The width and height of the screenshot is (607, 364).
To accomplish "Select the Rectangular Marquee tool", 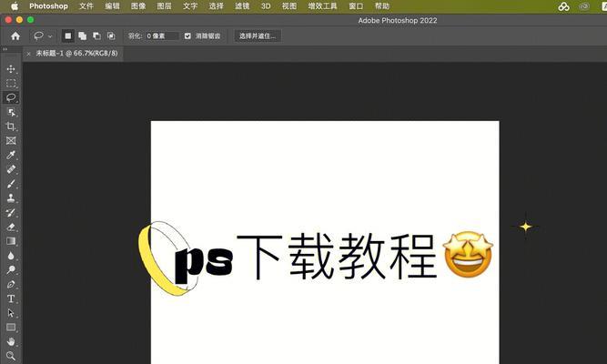I will point(11,83).
